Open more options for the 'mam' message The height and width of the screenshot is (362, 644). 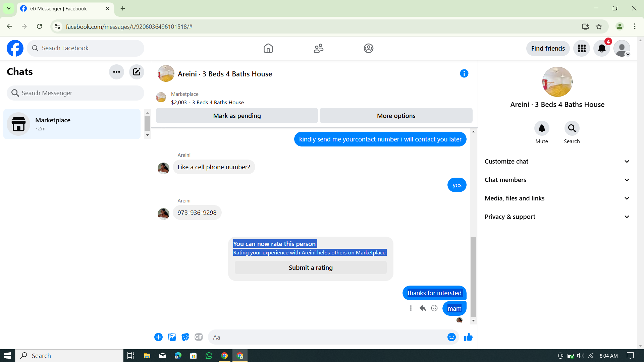tap(411, 308)
